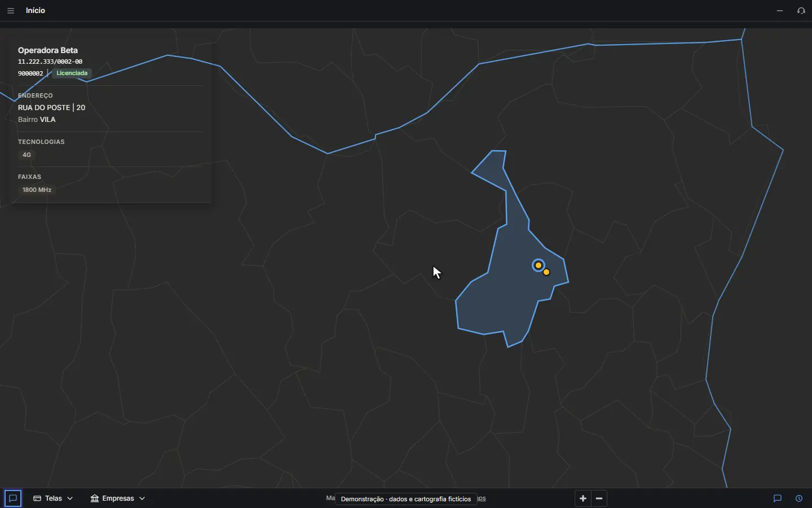The image size is (812, 508).
Task: Click the 1800 MHz band tag
Action: (37, 190)
